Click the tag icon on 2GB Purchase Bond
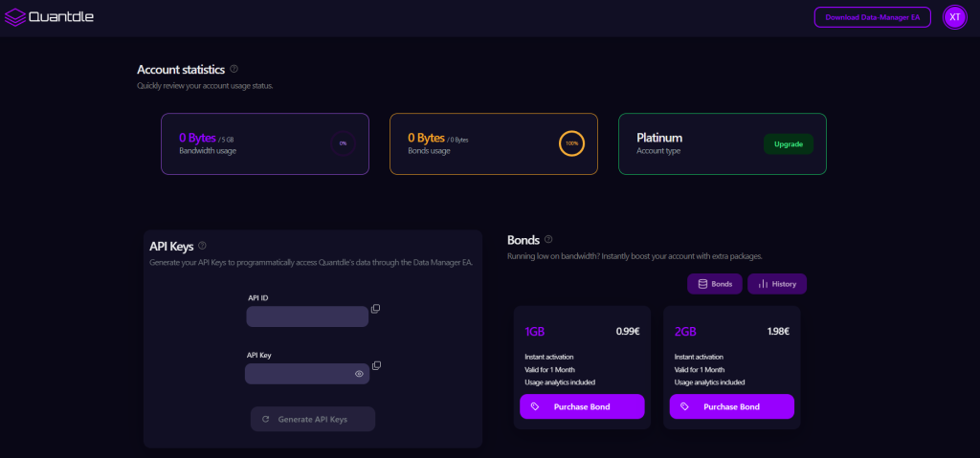 (x=684, y=406)
